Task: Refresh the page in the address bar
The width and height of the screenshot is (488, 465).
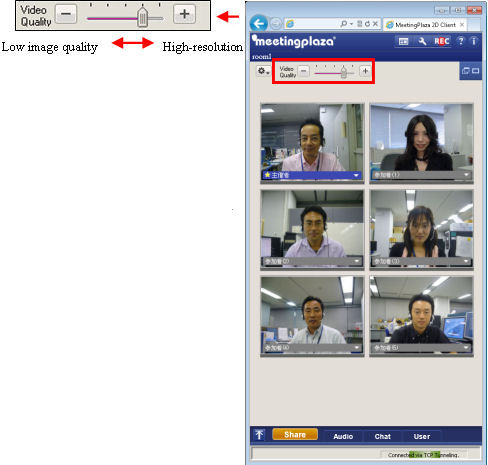Action: click(367, 24)
